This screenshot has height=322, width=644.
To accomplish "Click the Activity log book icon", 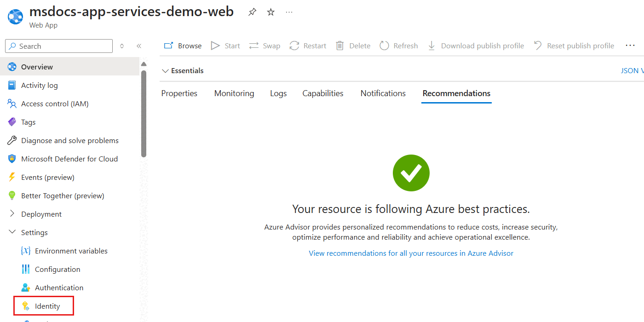I will point(12,85).
